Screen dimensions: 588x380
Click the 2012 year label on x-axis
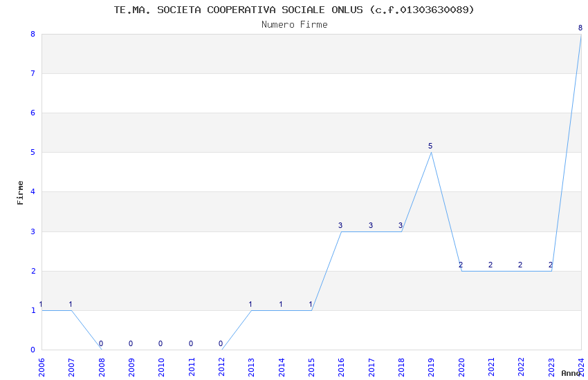(x=221, y=367)
